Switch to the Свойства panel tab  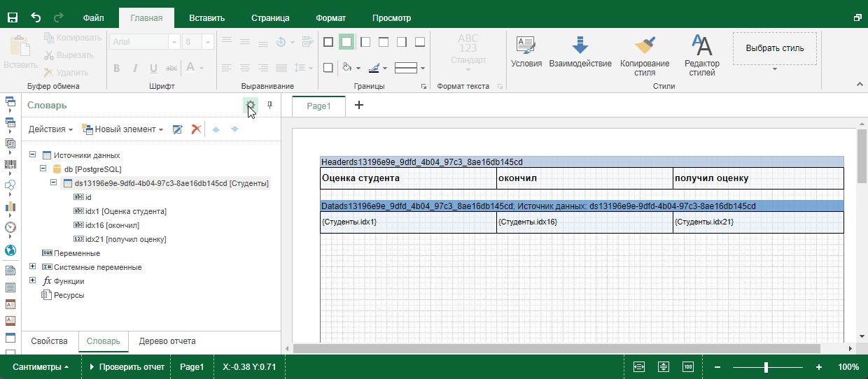pyautogui.click(x=49, y=341)
